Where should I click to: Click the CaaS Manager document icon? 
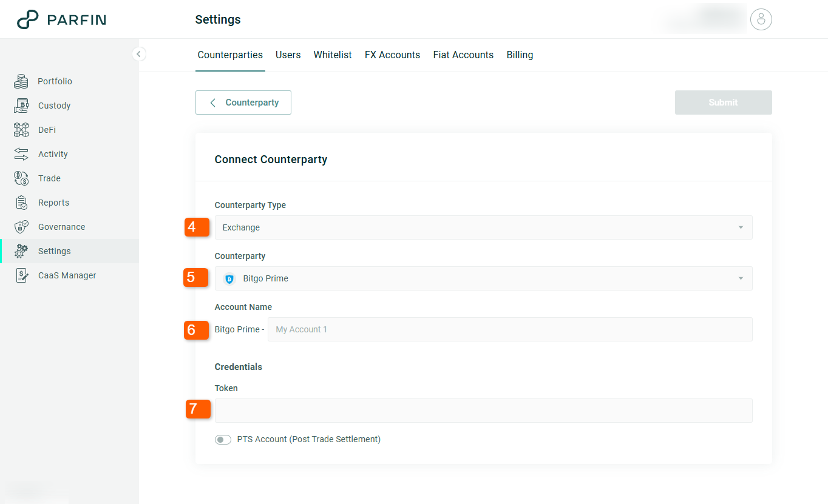point(21,275)
